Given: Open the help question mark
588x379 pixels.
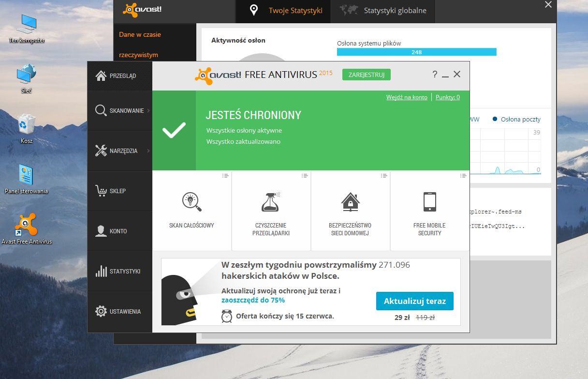Looking at the screenshot, I should [x=435, y=74].
